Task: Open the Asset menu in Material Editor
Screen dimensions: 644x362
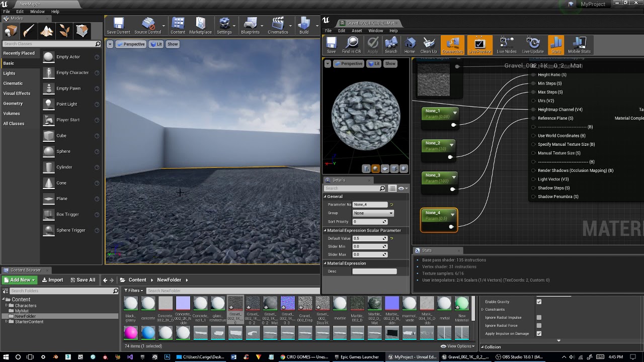Action: click(x=357, y=31)
